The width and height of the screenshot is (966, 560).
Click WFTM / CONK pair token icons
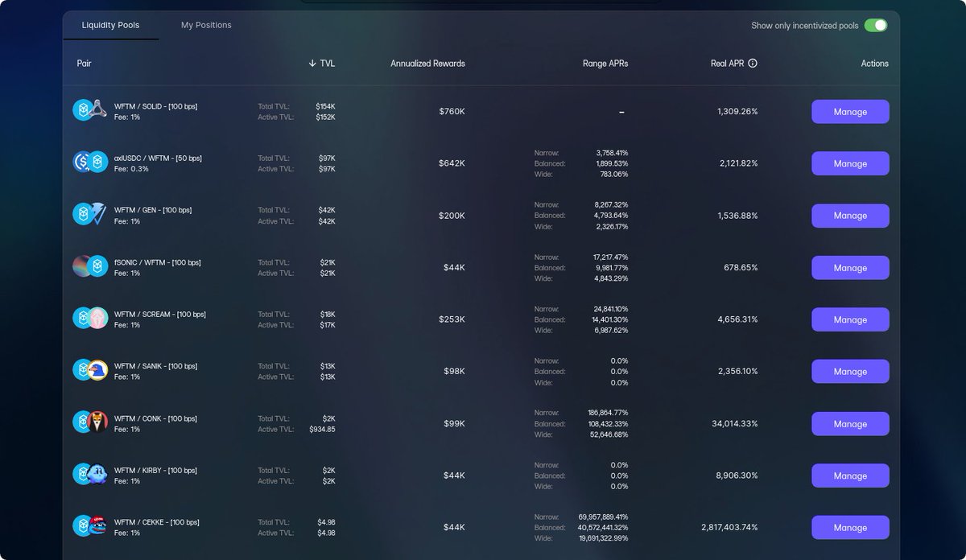click(x=90, y=422)
